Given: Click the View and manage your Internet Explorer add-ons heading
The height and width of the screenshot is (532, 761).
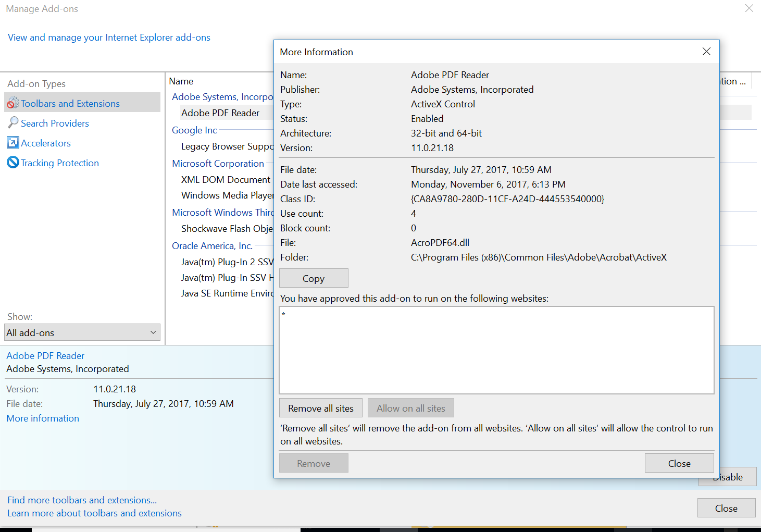Looking at the screenshot, I should 109,38.
